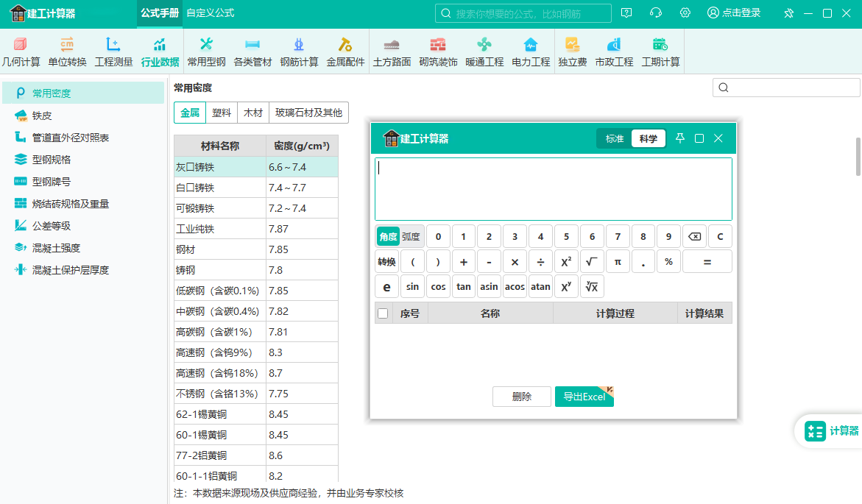862x504 pixels.
Task: Pin the calculator window with pushpin icon
Action: point(680,138)
